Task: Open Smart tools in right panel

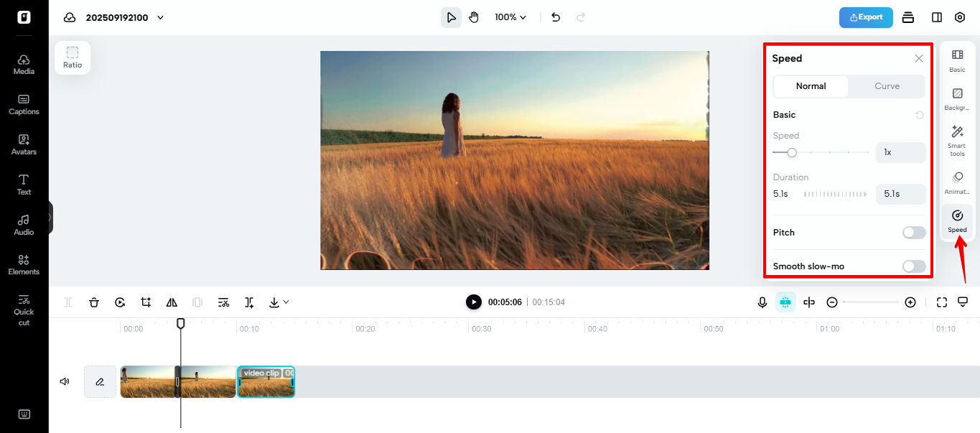Action: (957, 139)
